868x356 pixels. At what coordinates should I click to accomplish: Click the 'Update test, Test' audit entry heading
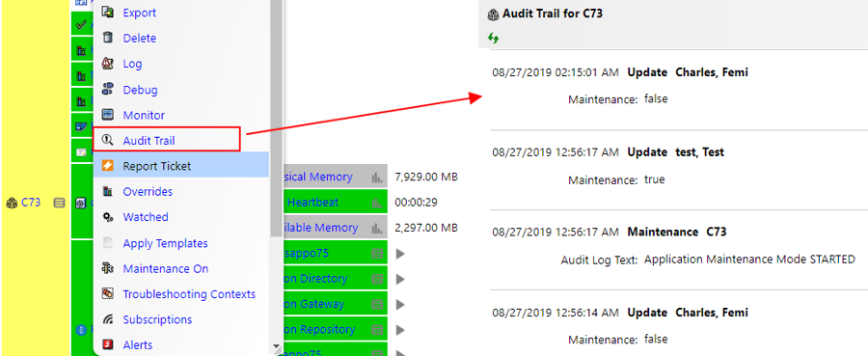[675, 152]
